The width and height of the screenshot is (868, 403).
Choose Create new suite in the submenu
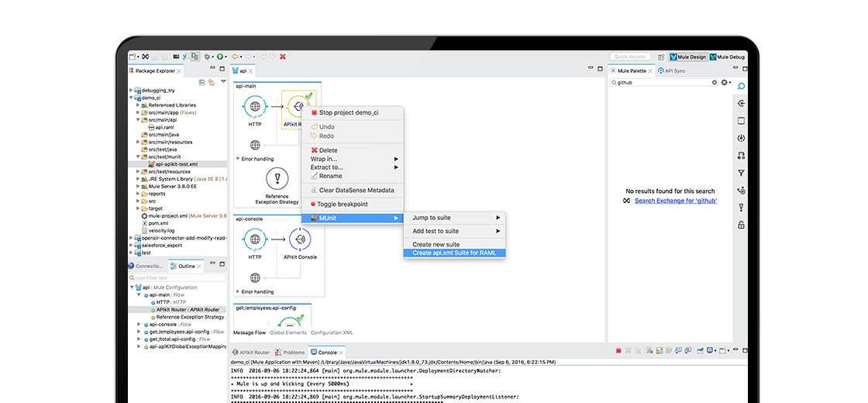pos(436,244)
